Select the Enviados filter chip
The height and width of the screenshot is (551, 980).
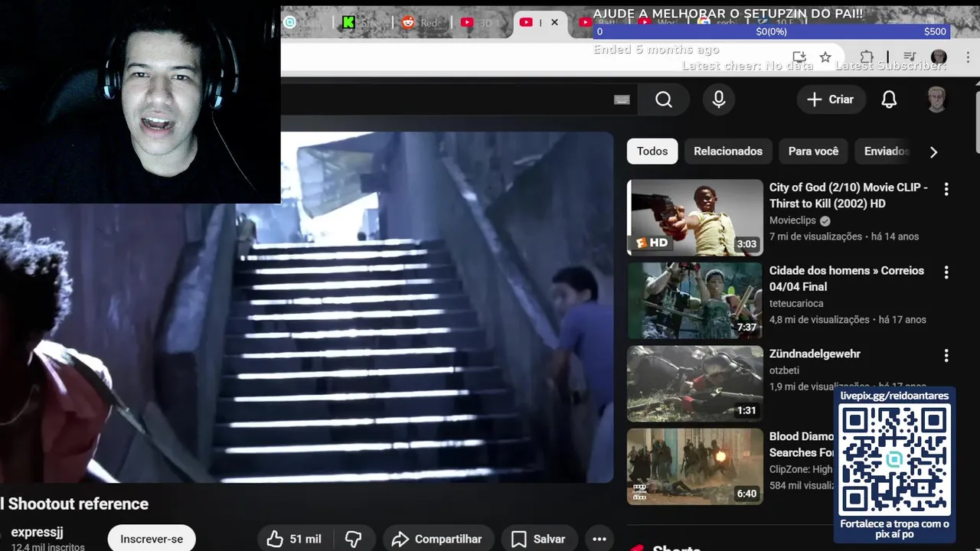[x=886, y=151]
